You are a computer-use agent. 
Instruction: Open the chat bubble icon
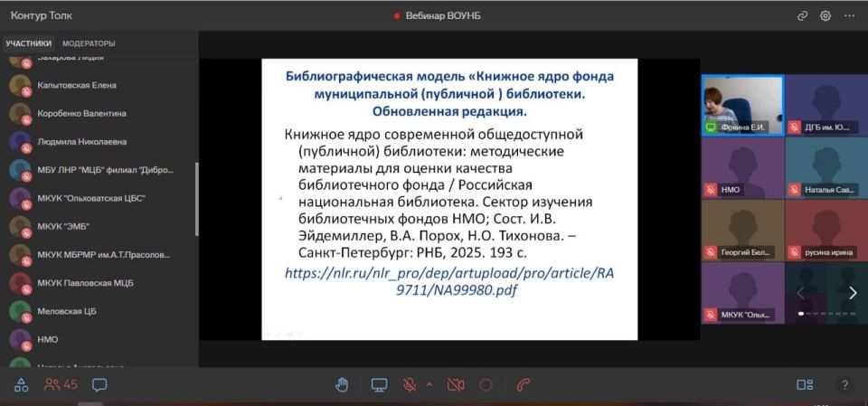pos(99,385)
